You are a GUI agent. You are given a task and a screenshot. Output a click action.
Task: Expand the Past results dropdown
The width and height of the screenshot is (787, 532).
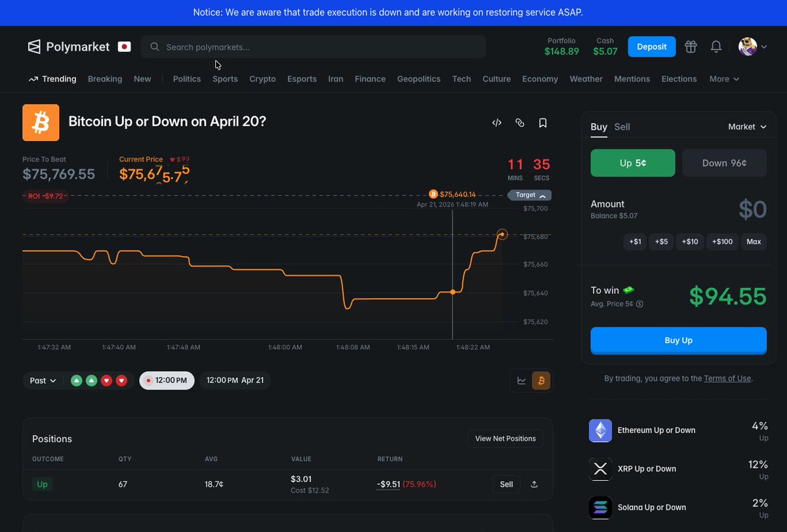43,380
